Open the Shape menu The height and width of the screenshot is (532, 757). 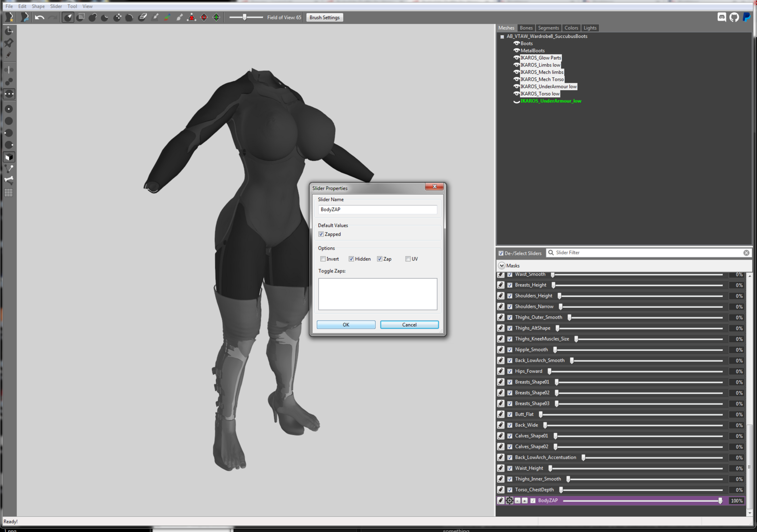point(38,6)
